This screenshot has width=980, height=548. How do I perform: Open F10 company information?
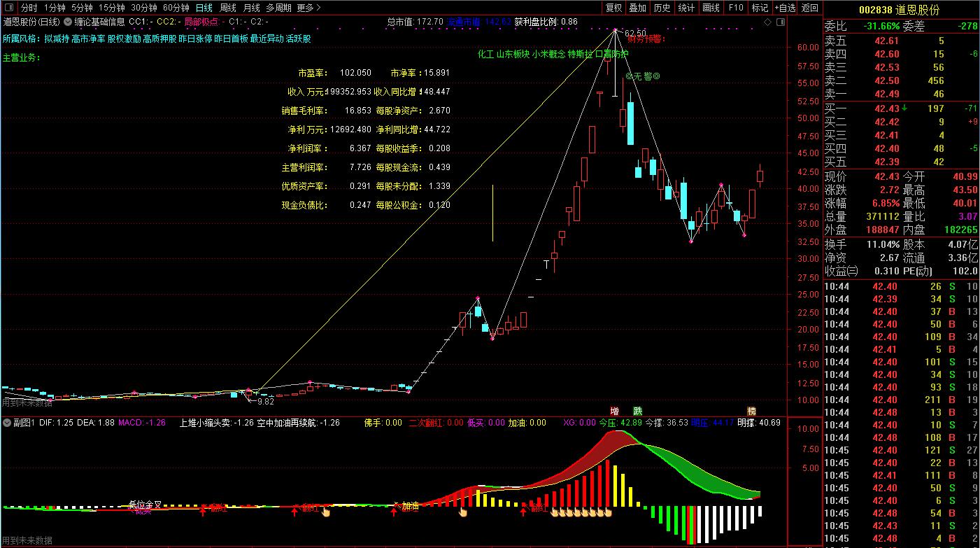(x=735, y=8)
